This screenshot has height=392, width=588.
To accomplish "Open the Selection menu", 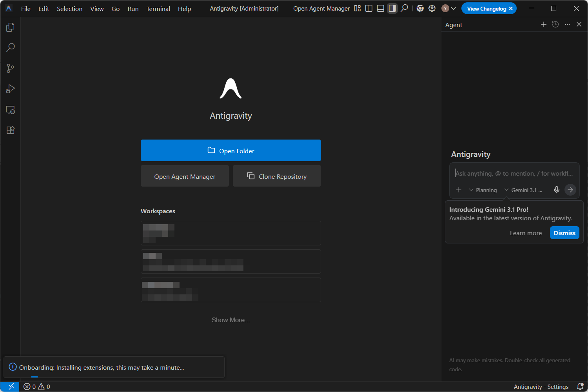I will (69, 9).
